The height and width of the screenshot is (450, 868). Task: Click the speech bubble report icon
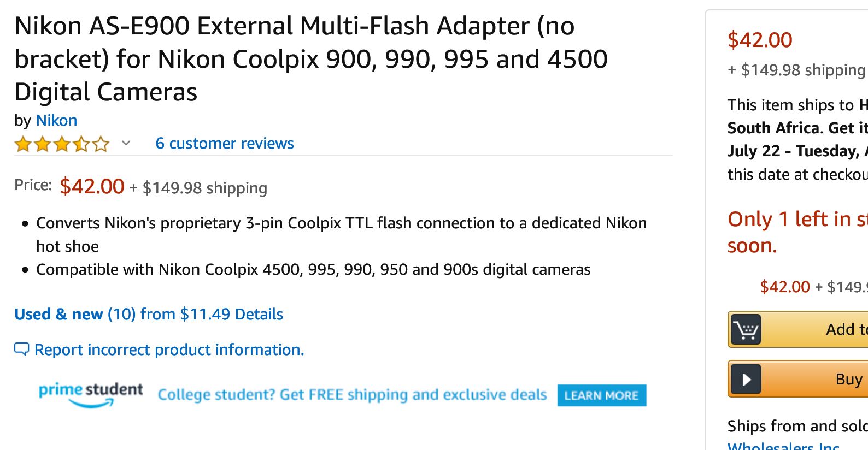[21, 349]
